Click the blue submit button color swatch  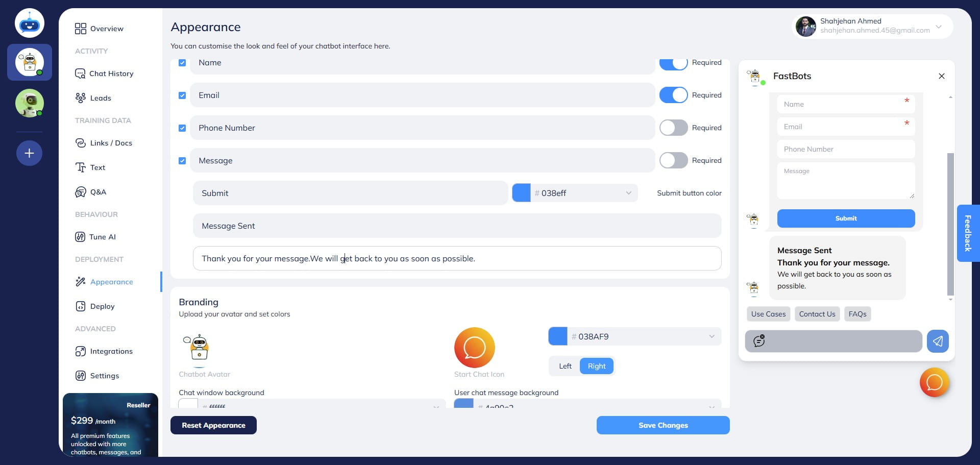(521, 193)
